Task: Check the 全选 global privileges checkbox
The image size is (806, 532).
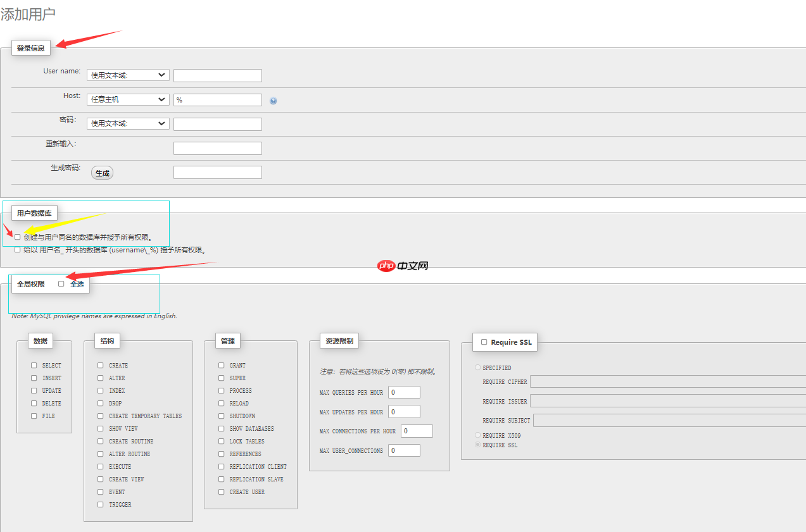Action: pyautogui.click(x=61, y=284)
